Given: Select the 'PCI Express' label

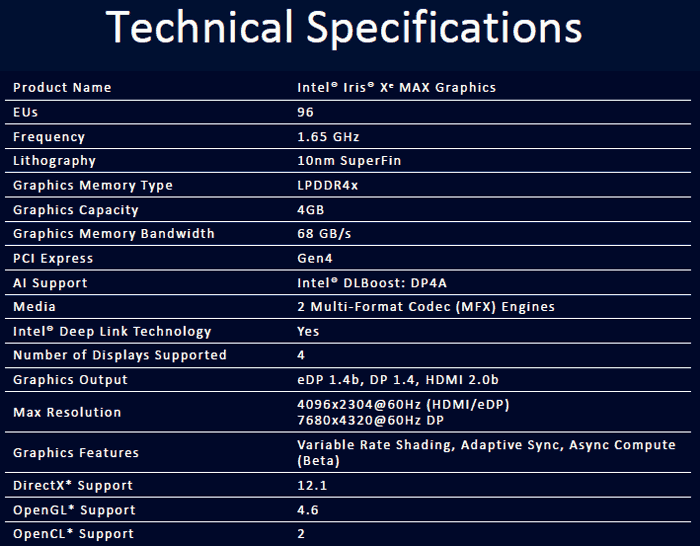Looking at the screenshot, I should (x=53, y=258).
